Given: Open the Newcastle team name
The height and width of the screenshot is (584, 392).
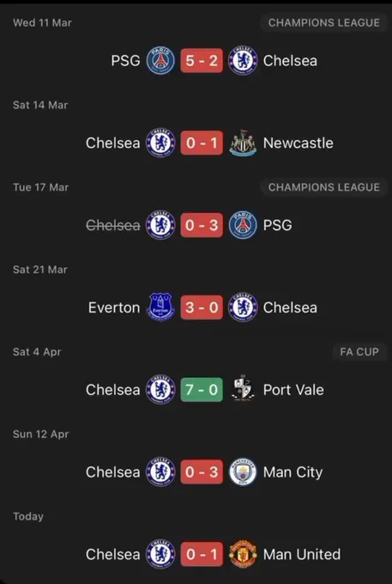Looking at the screenshot, I should pos(298,143).
